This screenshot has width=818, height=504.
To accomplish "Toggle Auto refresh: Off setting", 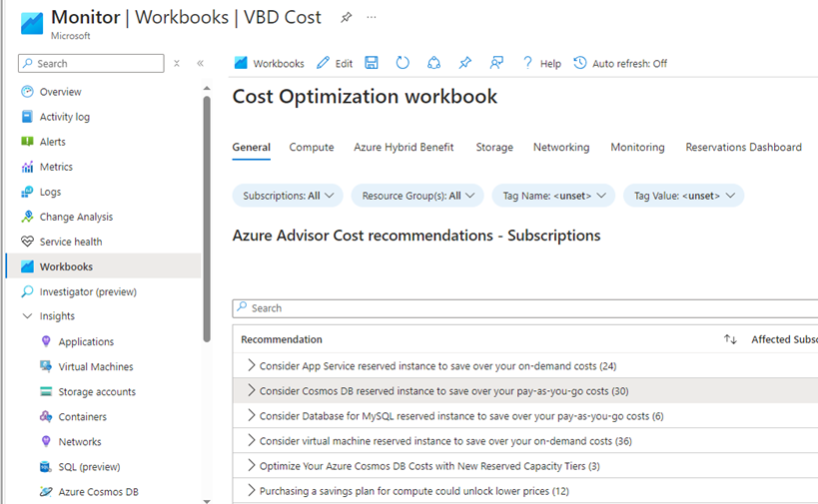I will [x=620, y=64].
